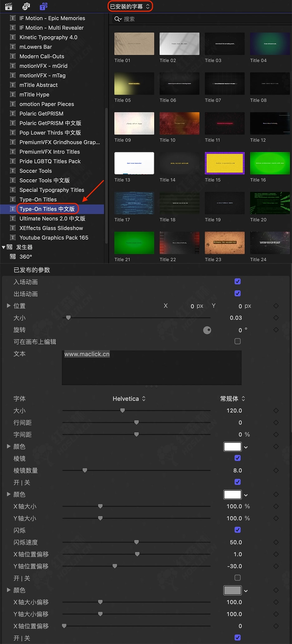Click white color swatch under 字间距
The height and width of the screenshot is (644, 292).
232,447
